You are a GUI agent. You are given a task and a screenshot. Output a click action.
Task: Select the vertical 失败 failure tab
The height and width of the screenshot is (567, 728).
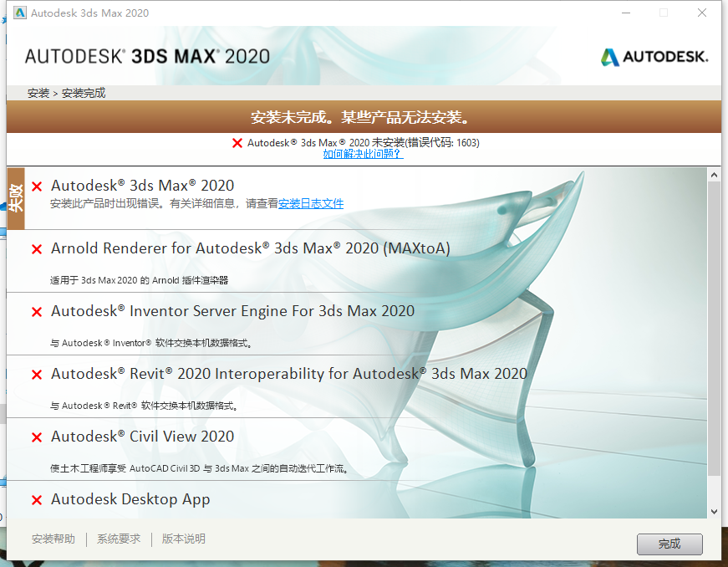(x=16, y=198)
